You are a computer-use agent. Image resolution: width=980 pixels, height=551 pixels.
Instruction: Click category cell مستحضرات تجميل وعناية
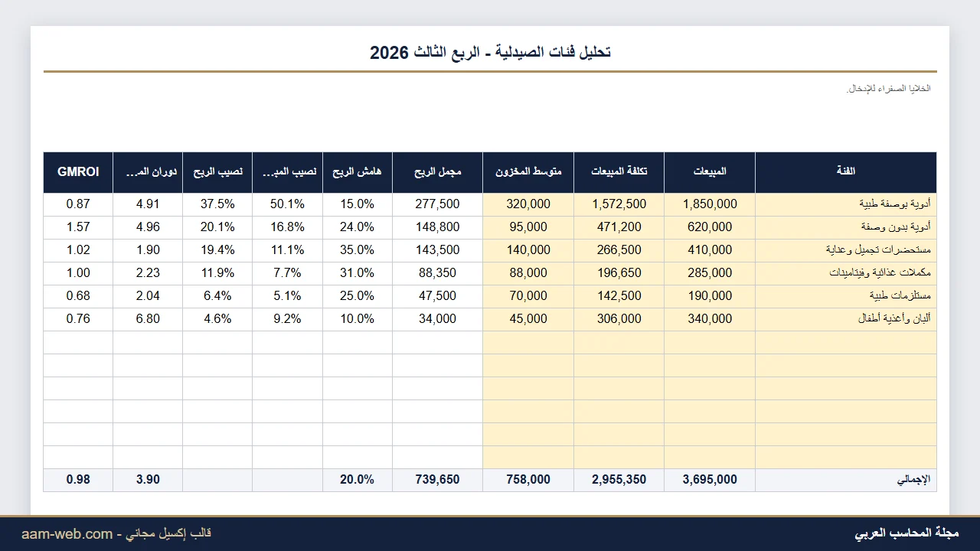tap(846, 250)
